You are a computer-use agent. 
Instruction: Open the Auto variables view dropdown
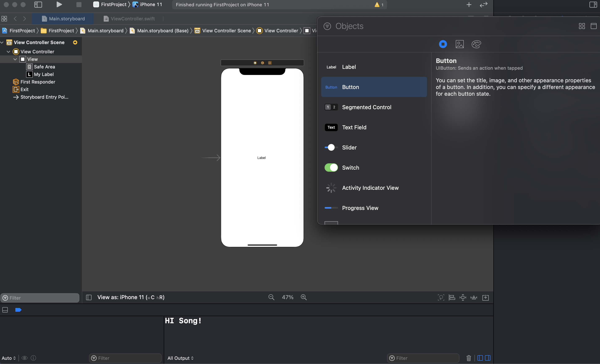tap(9, 358)
